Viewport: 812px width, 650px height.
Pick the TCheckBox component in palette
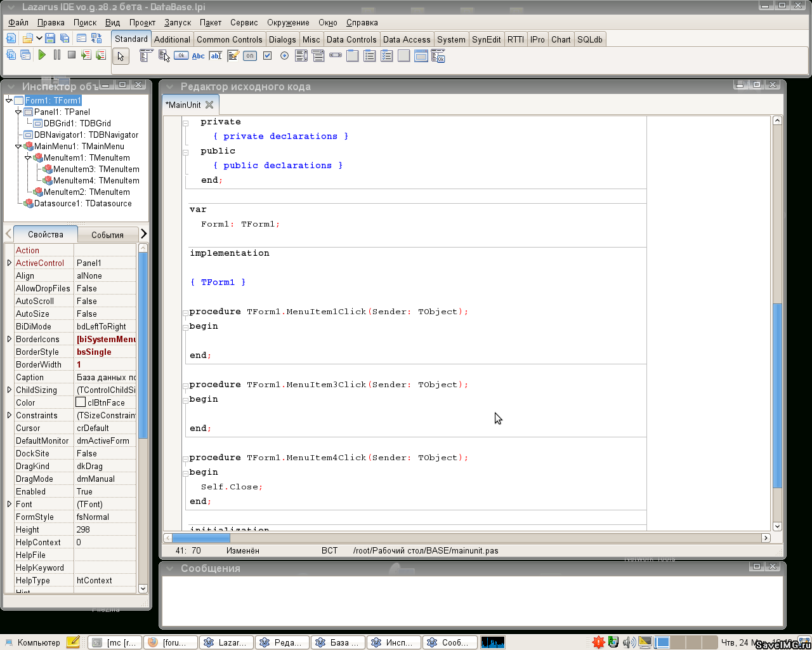point(267,56)
